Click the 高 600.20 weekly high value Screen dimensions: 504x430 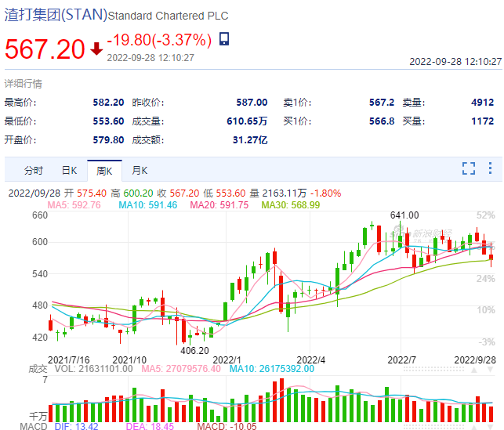pos(132,193)
